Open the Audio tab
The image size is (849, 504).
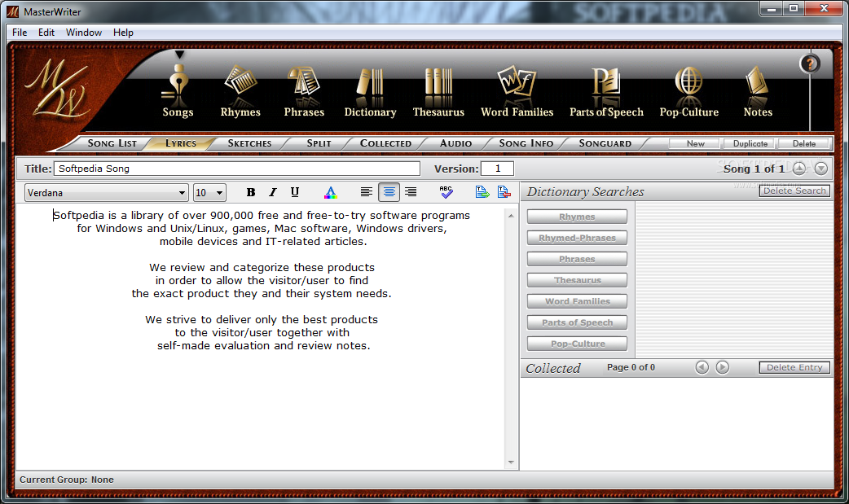[x=456, y=143]
